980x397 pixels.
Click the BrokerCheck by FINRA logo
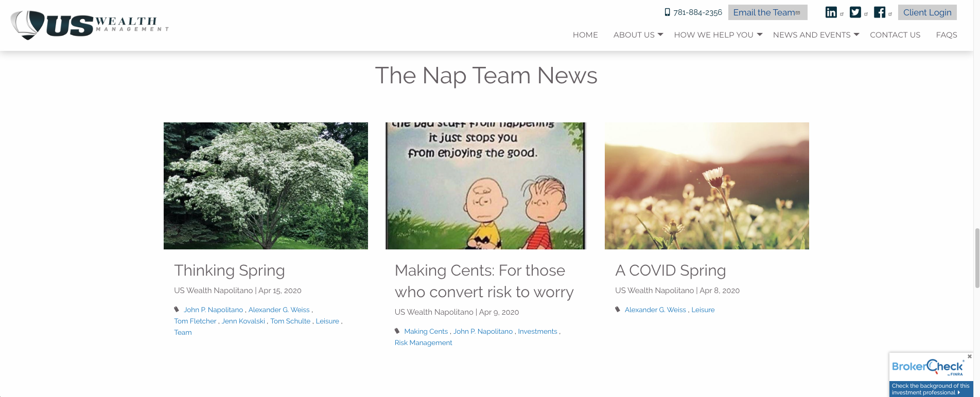927,367
